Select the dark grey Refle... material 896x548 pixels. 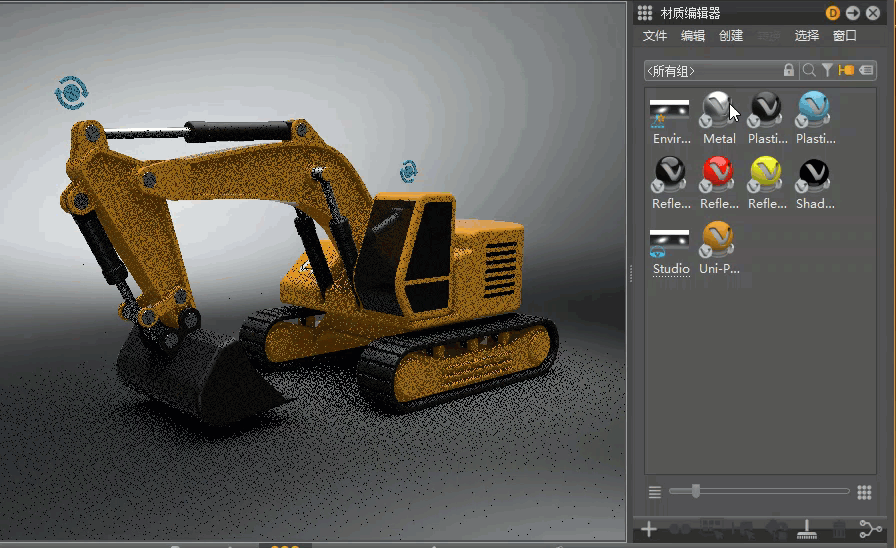(x=670, y=174)
